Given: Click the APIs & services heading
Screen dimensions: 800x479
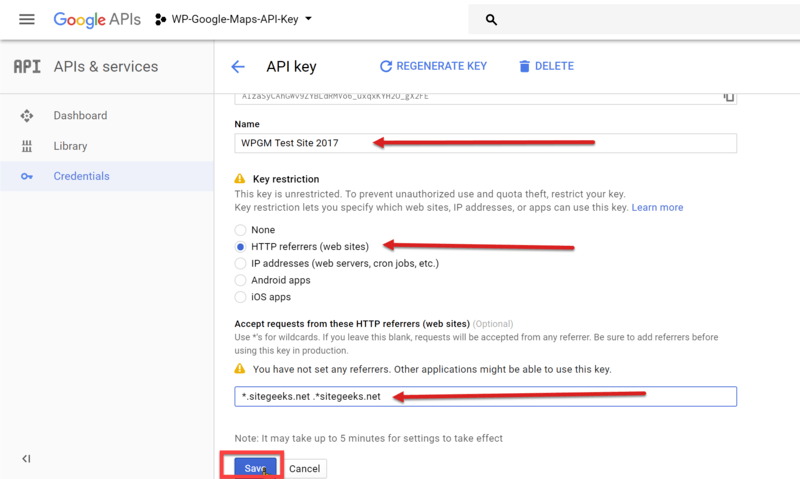Looking at the screenshot, I should coord(106,67).
